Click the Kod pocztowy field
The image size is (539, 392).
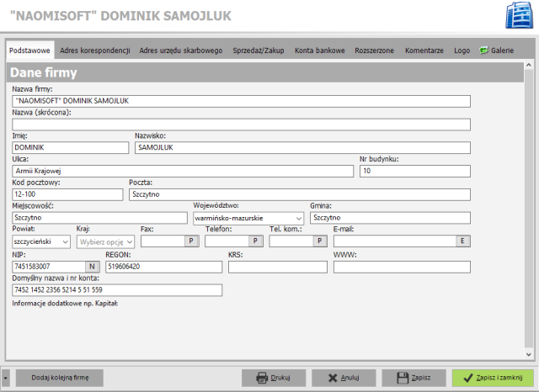67,194
